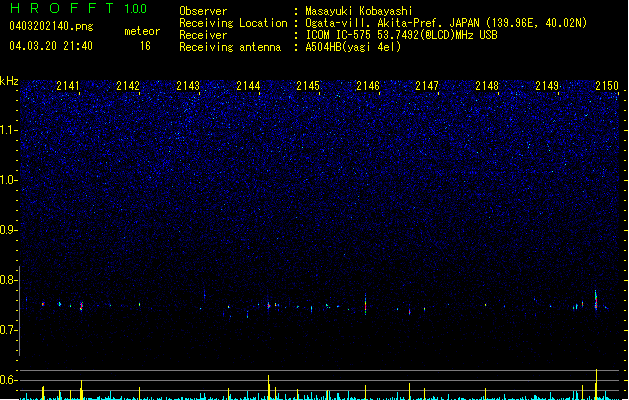
Task: Click time marker 2144
Action: click(x=248, y=85)
